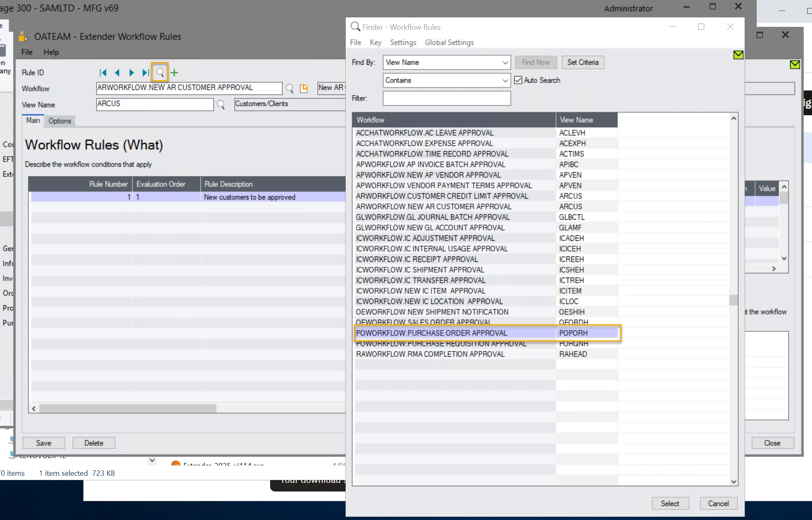Add new rule with green plus
The width and height of the screenshot is (812, 520).
click(x=175, y=73)
